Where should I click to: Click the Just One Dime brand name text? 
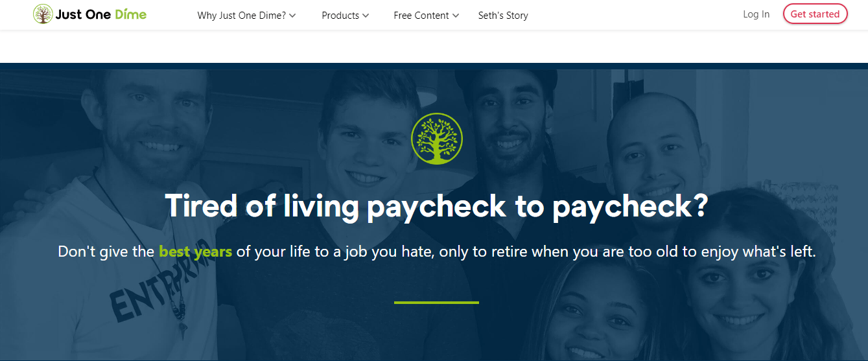[101, 14]
